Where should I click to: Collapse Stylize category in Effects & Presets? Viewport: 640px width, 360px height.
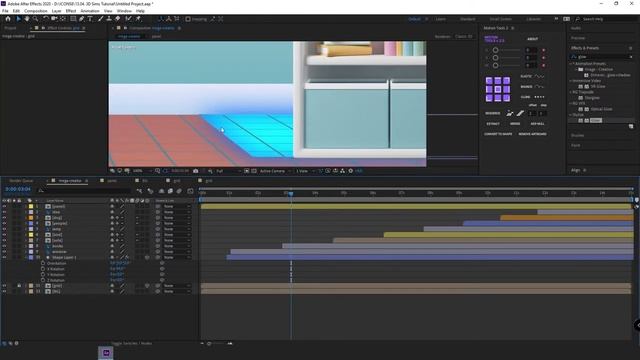pyautogui.click(x=571, y=115)
